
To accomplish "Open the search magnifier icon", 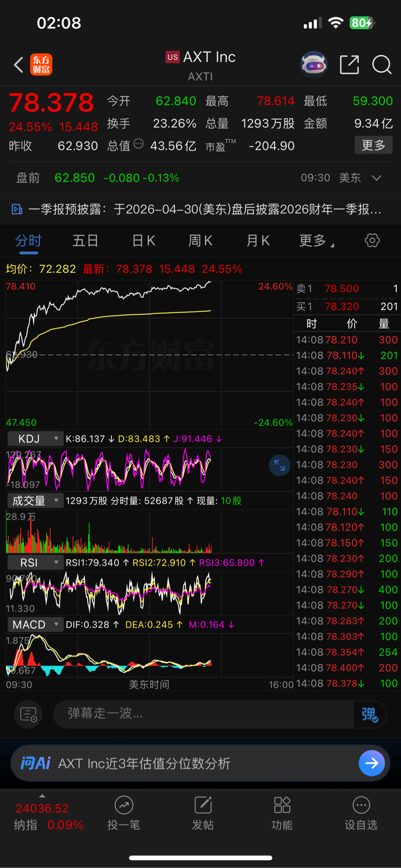I will tap(382, 65).
